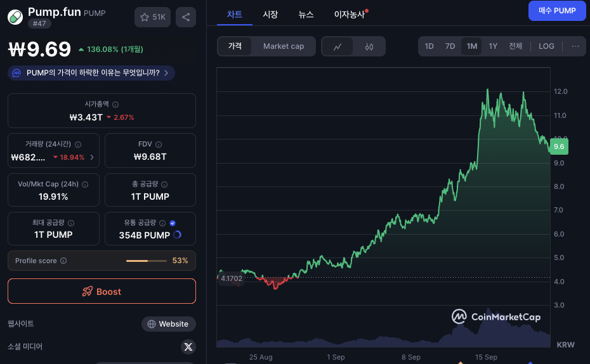
Task: Click the info icon next to Profile score
Action: [63, 261]
